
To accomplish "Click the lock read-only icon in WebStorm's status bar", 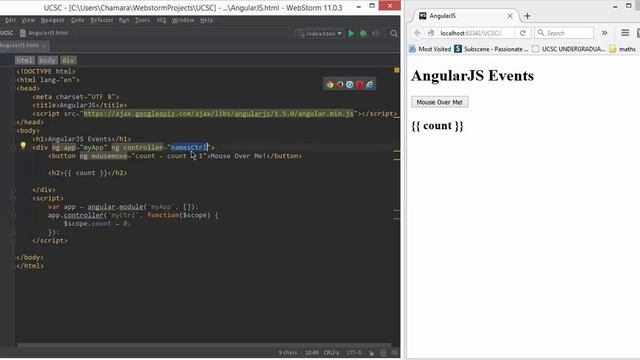I will (x=371, y=353).
